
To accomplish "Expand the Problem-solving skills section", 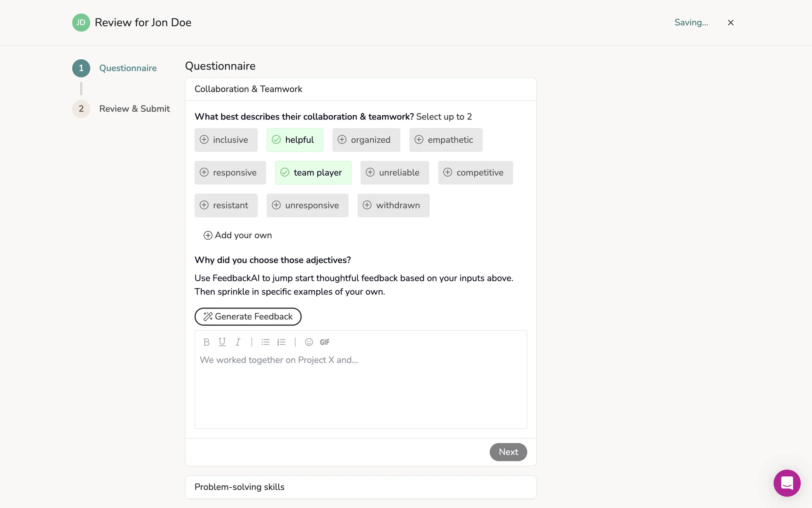I will (360, 487).
